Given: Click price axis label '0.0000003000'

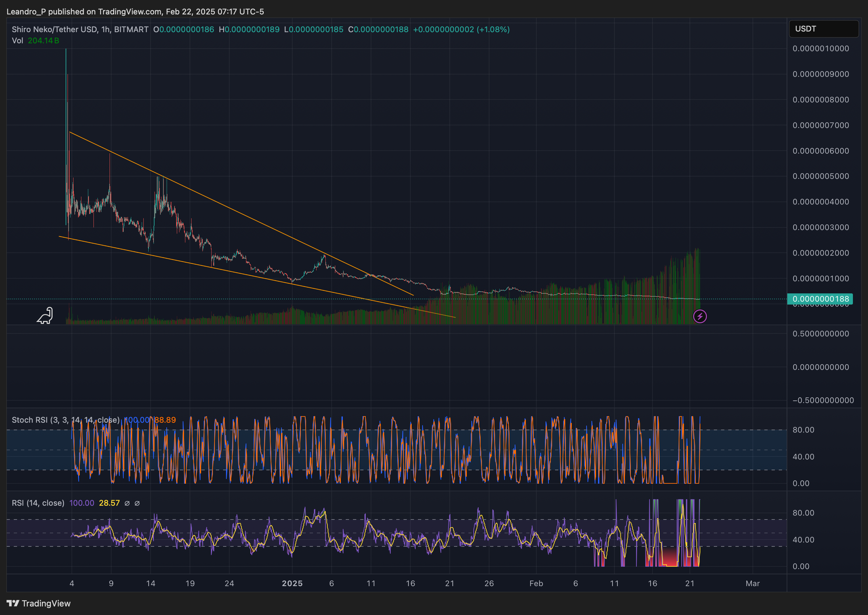Looking at the screenshot, I should pos(821,227).
